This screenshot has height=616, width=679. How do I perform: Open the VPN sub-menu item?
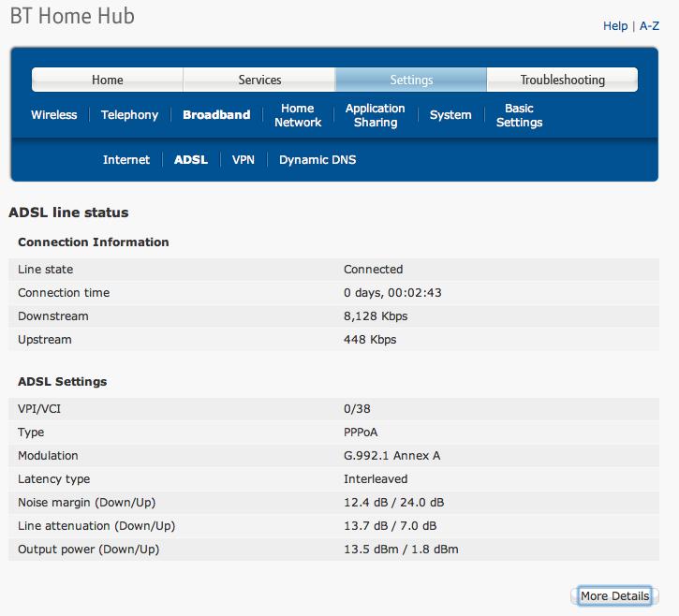(244, 160)
